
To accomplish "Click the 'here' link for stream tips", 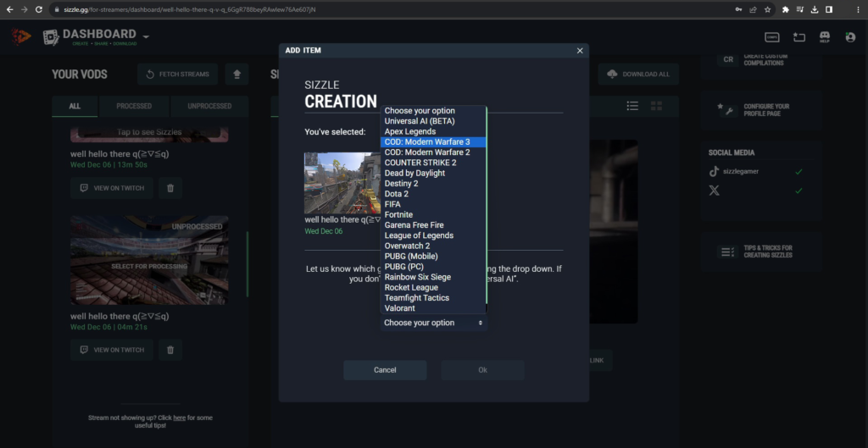I will point(181,418).
